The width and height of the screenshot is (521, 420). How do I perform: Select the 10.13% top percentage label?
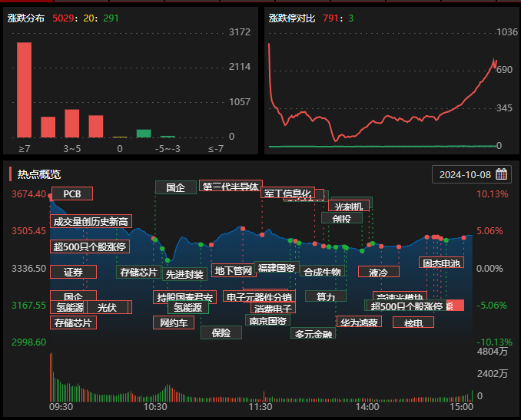[492, 194]
